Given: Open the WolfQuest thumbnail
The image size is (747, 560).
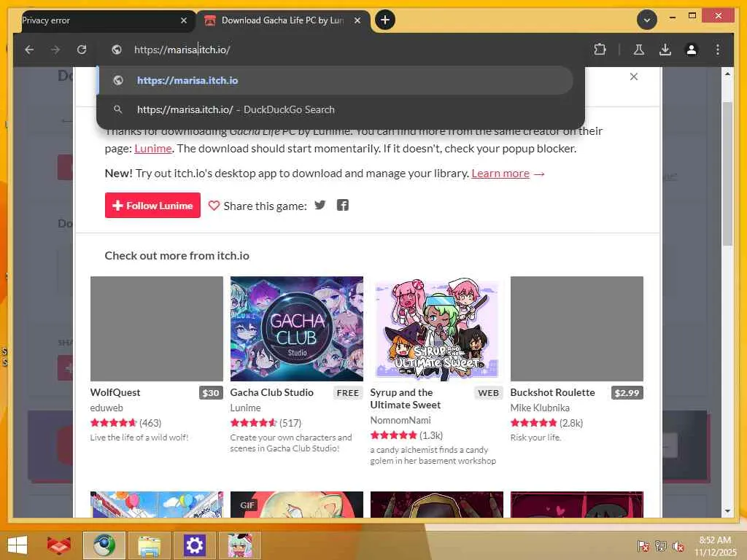Looking at the screenshot, I should [157, 329].
